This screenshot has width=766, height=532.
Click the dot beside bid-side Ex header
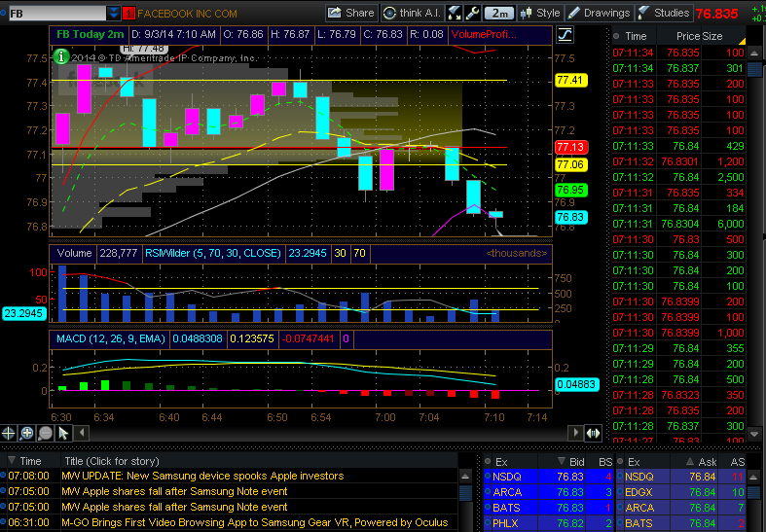click(488, 461)
